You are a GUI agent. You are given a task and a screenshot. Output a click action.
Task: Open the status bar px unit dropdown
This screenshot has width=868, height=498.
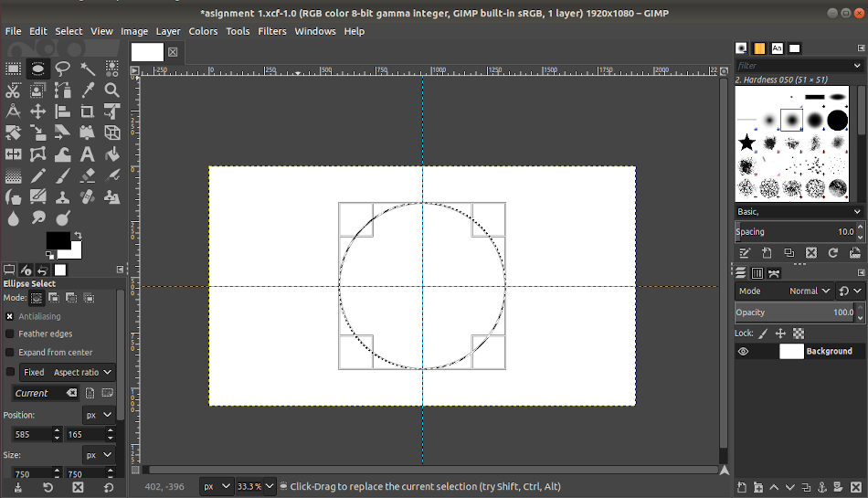pos(217,486)
